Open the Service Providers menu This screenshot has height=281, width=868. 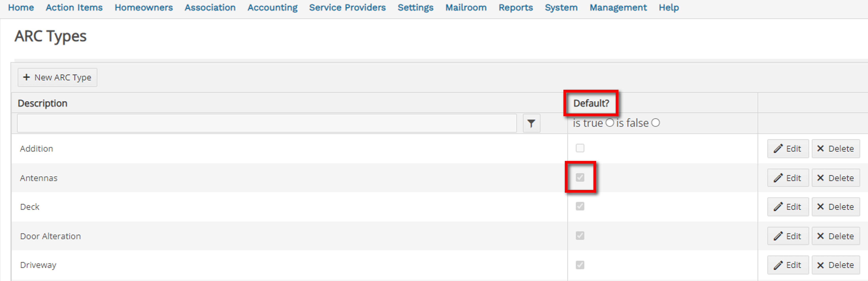(347, 7)
